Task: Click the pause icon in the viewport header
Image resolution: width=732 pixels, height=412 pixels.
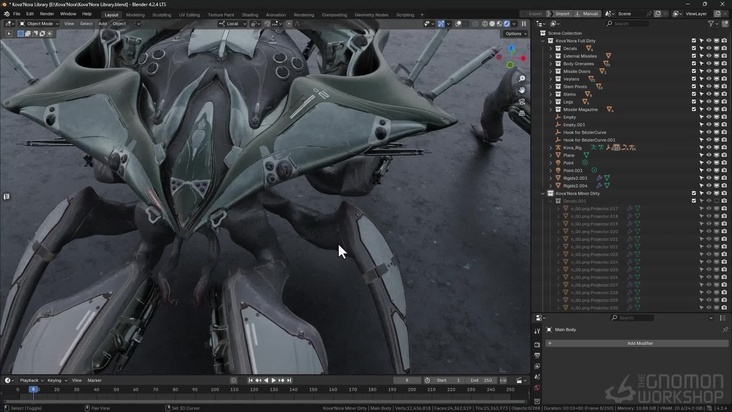Action: click(524, 23)
